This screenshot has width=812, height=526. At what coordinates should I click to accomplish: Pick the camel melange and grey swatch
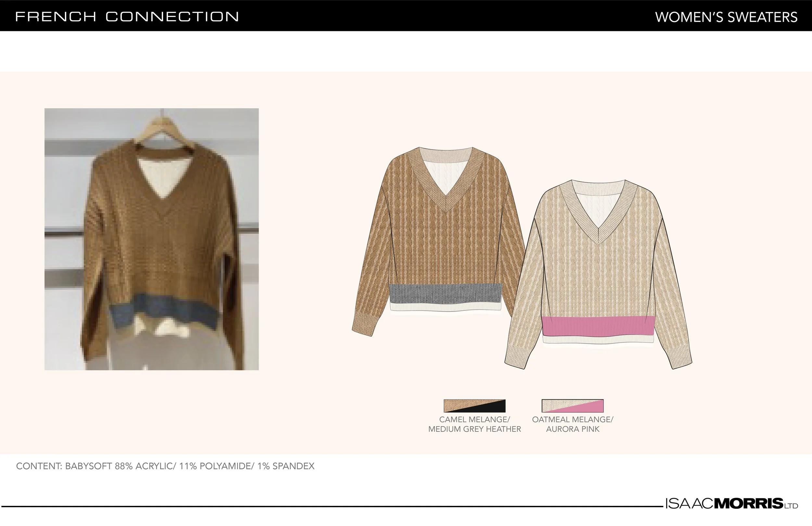point(475,406)
